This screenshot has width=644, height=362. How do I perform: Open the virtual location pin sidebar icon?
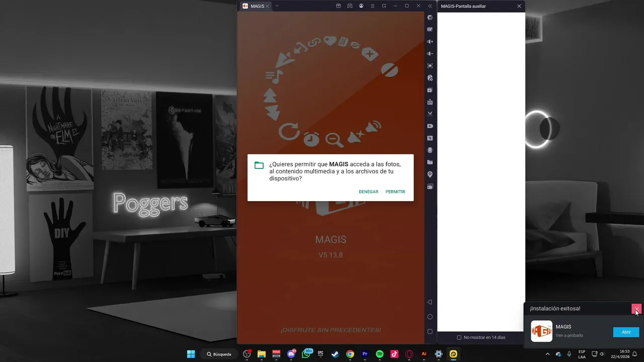point(430,174)
